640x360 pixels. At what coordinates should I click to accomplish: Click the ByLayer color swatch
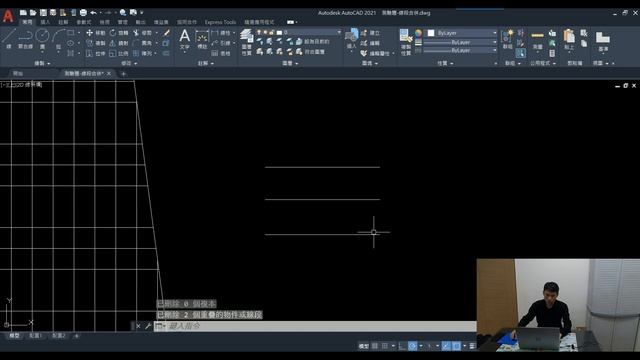(431, 33)
